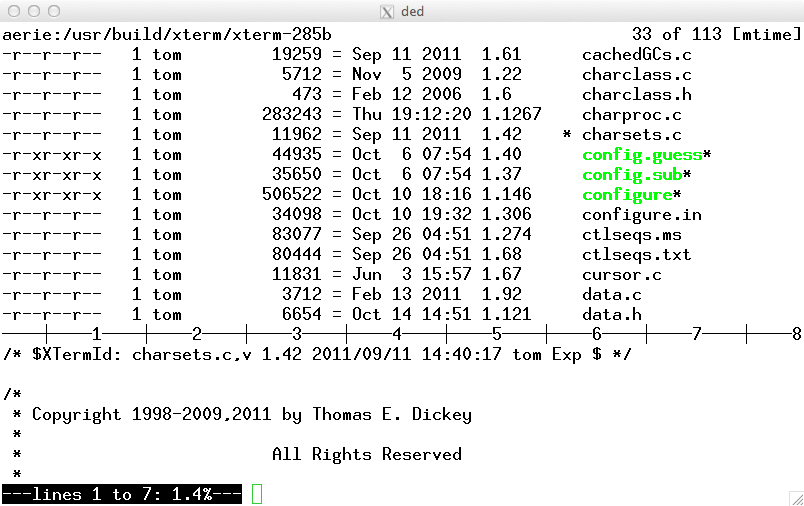Select the cachedGCs.c file entry
804x506 pixels.
point(636,55)
